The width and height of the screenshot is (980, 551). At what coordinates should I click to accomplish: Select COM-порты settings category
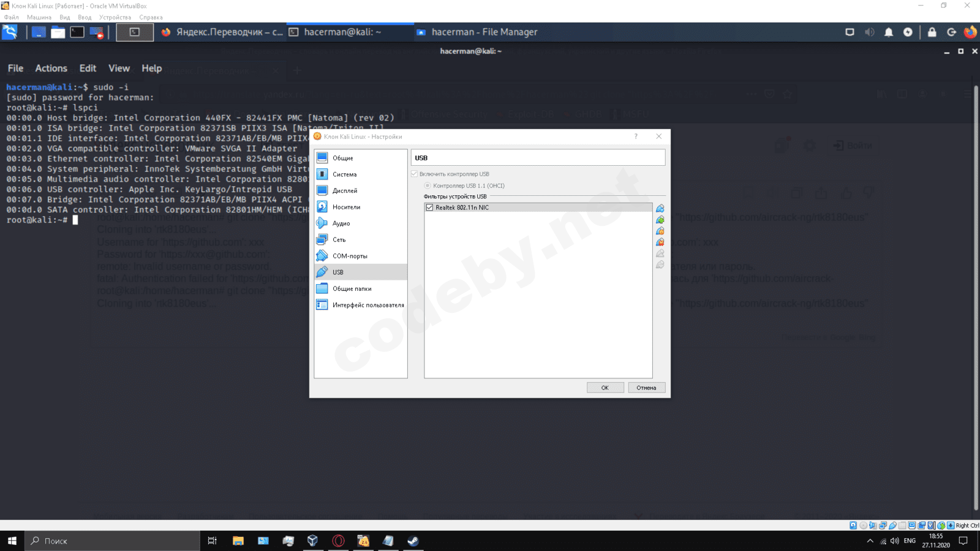[x=361, y=256]
